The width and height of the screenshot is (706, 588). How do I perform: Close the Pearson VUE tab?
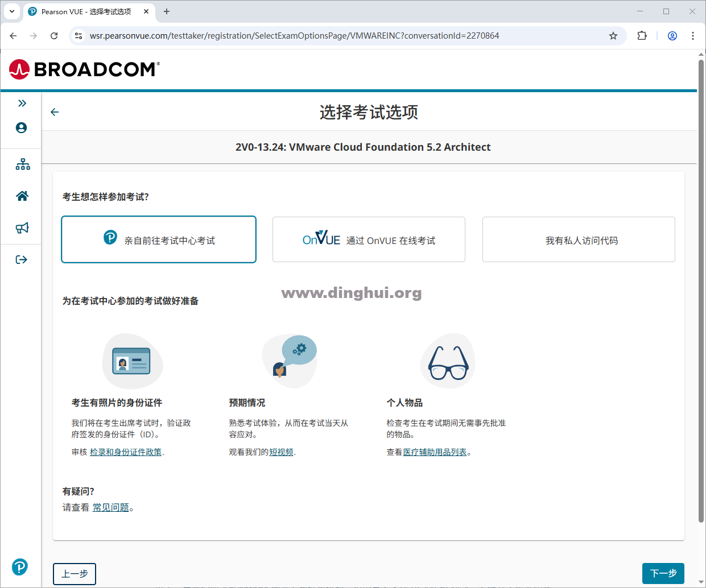pos(146,11)
